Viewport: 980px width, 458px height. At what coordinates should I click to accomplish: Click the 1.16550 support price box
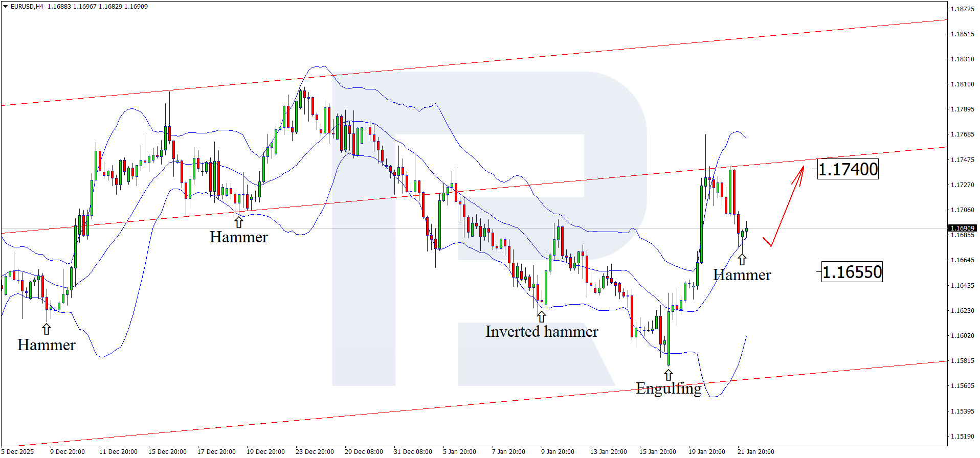coord(852,272)
